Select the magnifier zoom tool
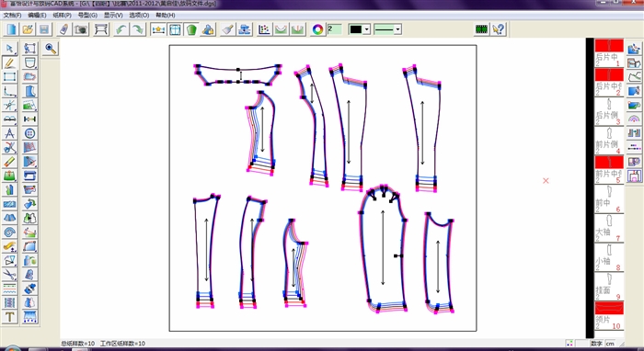The image size is (644, 351). tap(51, 49)
